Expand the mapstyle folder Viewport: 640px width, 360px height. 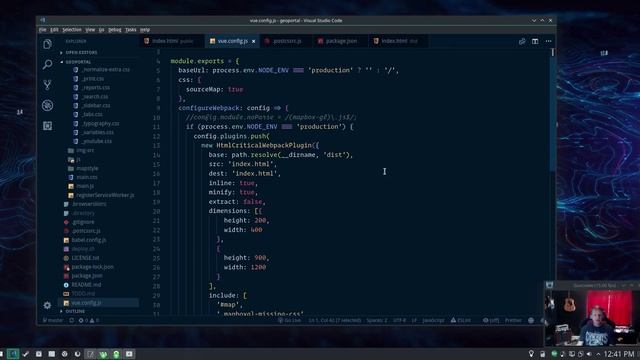[87, 168]
